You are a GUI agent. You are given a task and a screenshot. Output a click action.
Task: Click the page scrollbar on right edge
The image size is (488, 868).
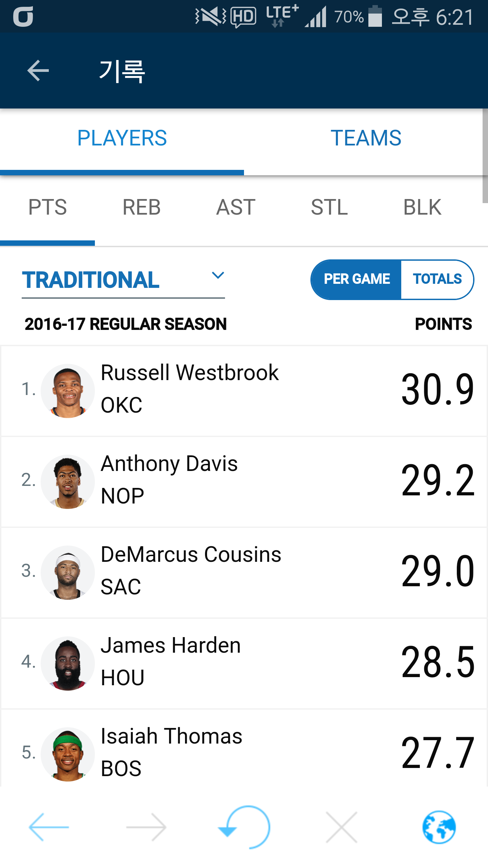[x=485, y=156]
